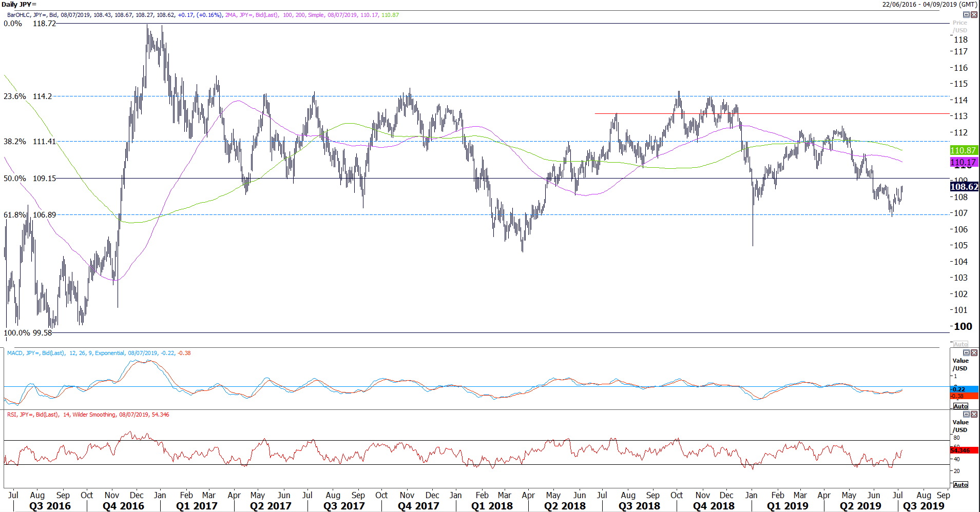The image size is (980, 512).
Task: Click the 118 level on the price axis
Action: 960,40
